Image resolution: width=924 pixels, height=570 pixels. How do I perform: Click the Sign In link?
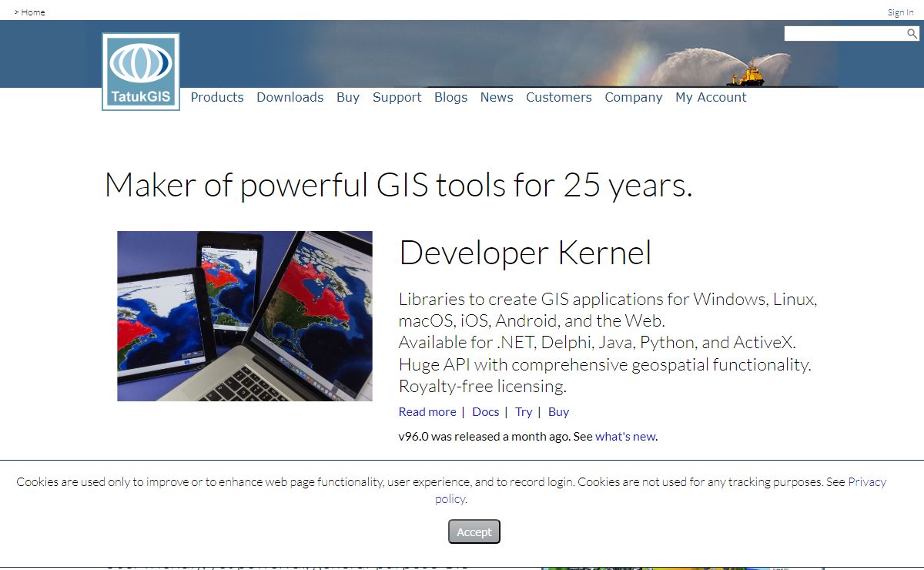(x=901, y=12)
